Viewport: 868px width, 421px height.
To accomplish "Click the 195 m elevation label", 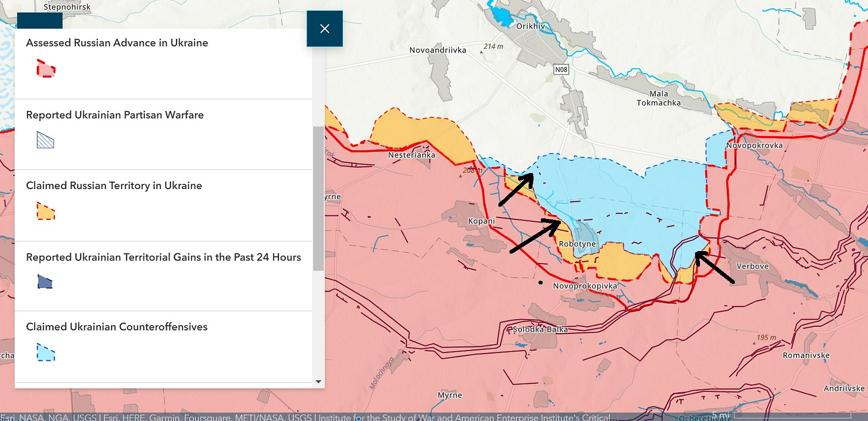I will [766, 338].
